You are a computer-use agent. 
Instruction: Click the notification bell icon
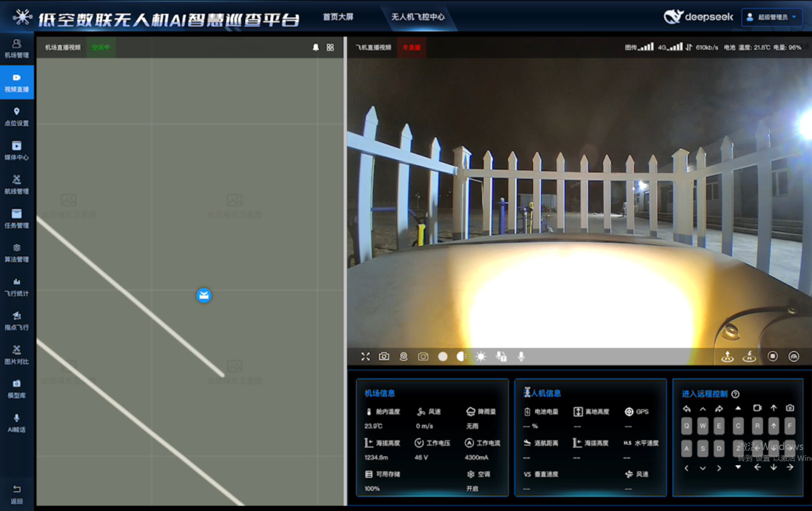point(316,48)
